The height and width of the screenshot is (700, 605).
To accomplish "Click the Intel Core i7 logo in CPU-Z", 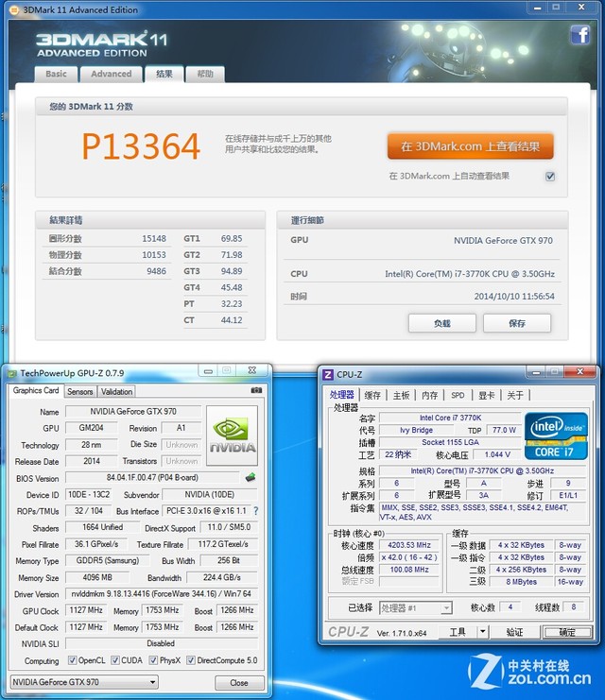I will 556,435.
